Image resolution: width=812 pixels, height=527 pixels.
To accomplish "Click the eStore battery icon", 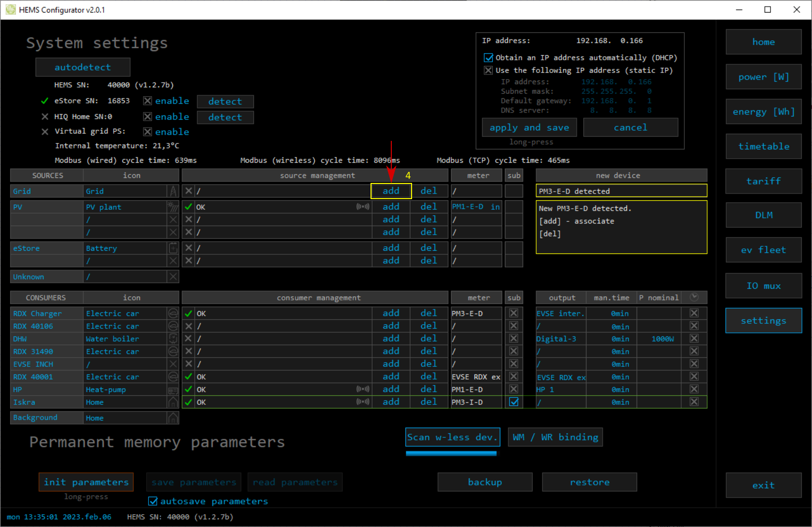I will (x=173, y=248).
